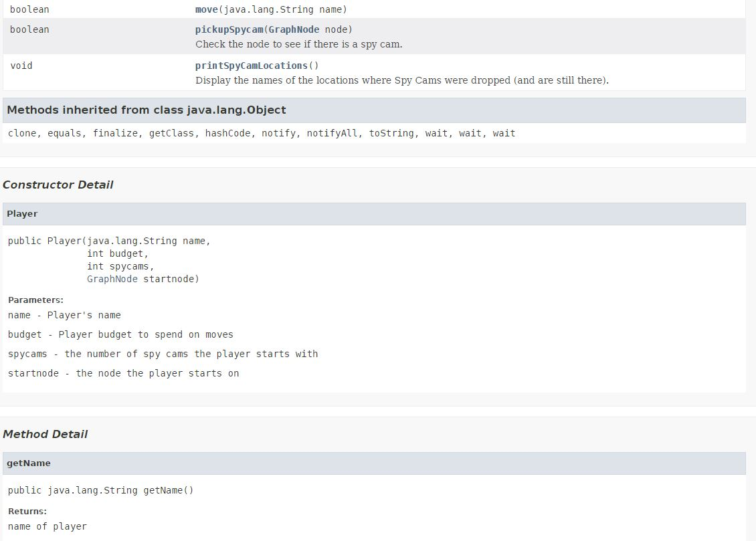Follow the GraphNode link in pickupSpycam row

click(x=294, y=29)
